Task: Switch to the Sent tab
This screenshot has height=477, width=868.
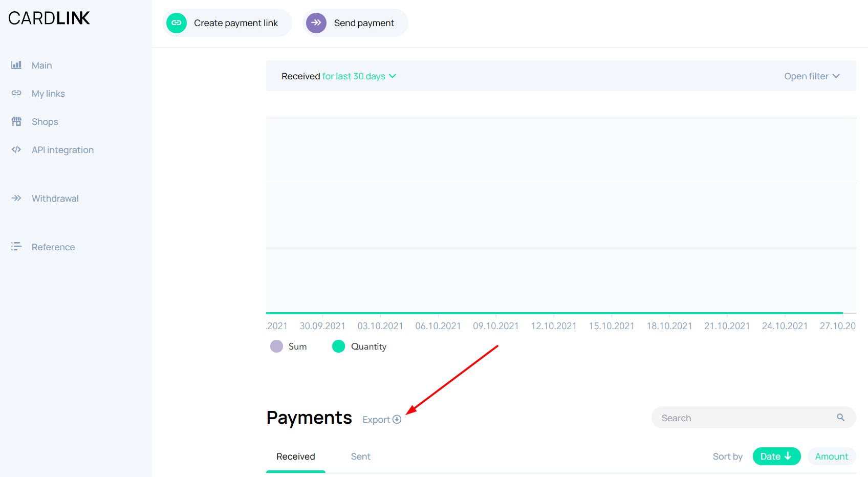Action: pyautogui.click(x=360, y=457)
